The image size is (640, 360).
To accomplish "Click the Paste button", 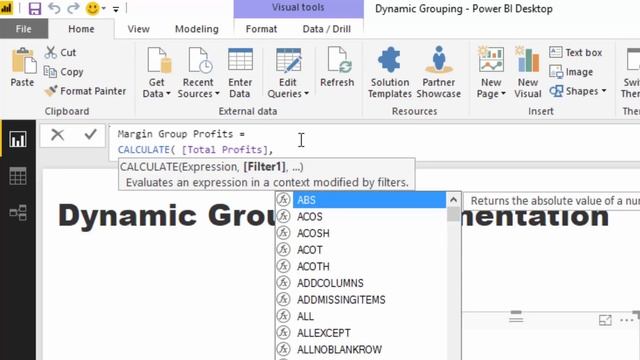I will tap(22, 67).
